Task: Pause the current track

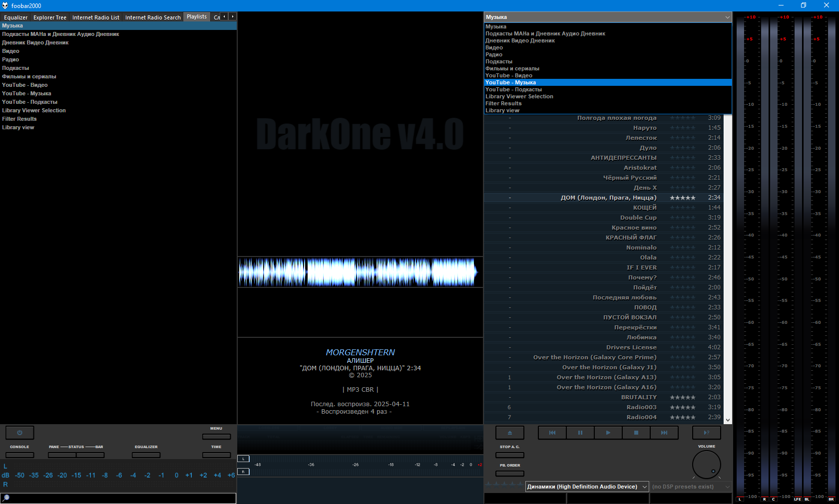Action: (580, 433)
